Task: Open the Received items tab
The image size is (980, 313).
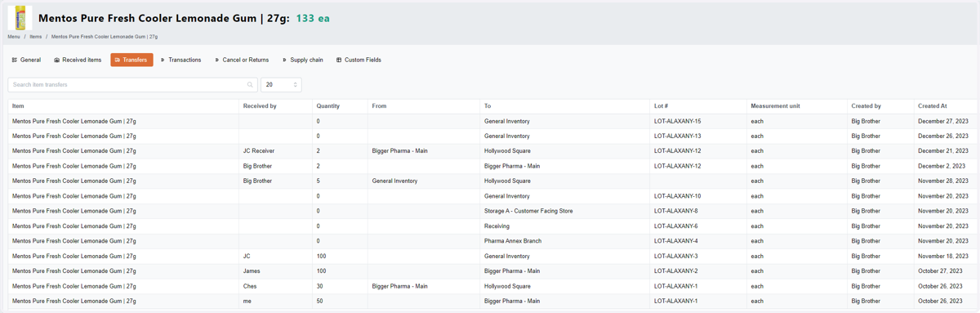Action: click(78, 60)
